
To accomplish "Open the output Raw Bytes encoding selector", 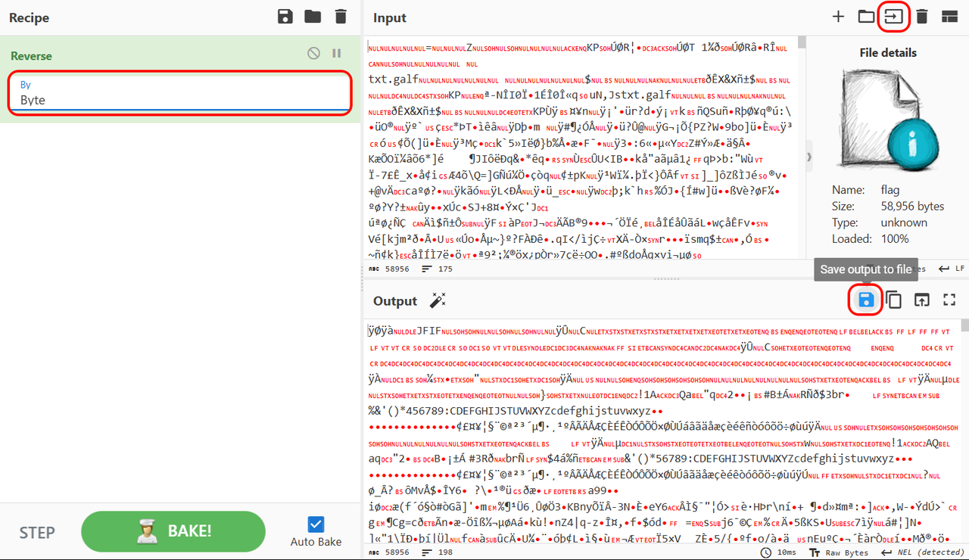I will 839,552.
